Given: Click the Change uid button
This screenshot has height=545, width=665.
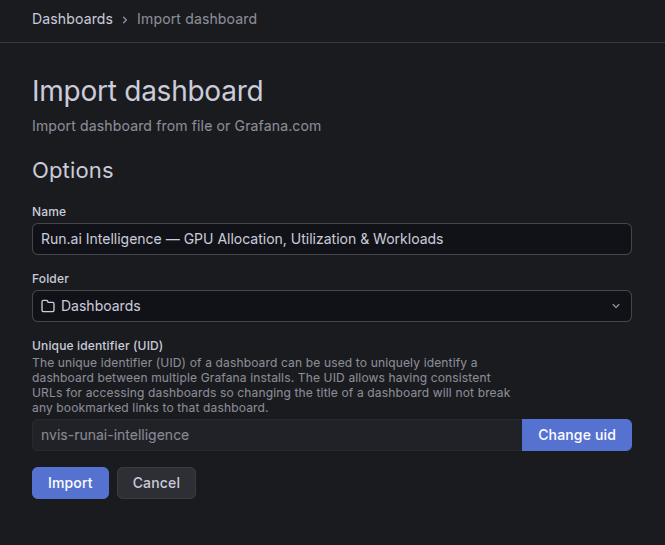Looking at the screenshot, I should point(577,435).
